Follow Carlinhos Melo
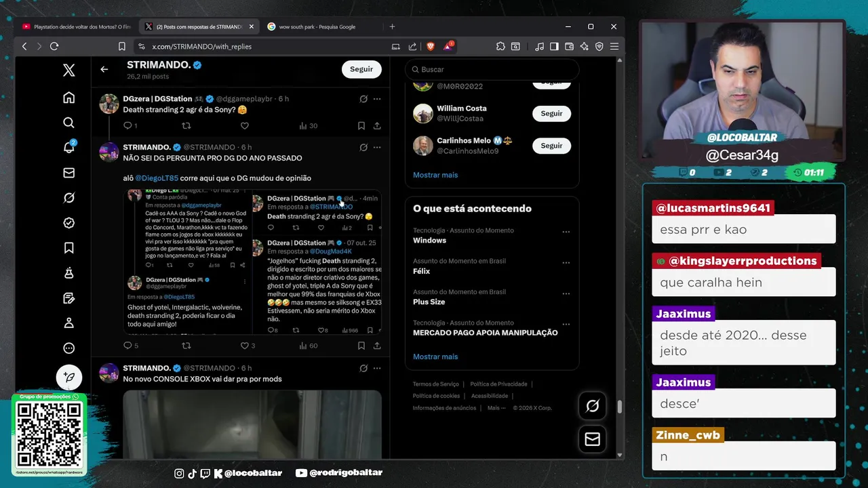 click(x=551, y=146)
